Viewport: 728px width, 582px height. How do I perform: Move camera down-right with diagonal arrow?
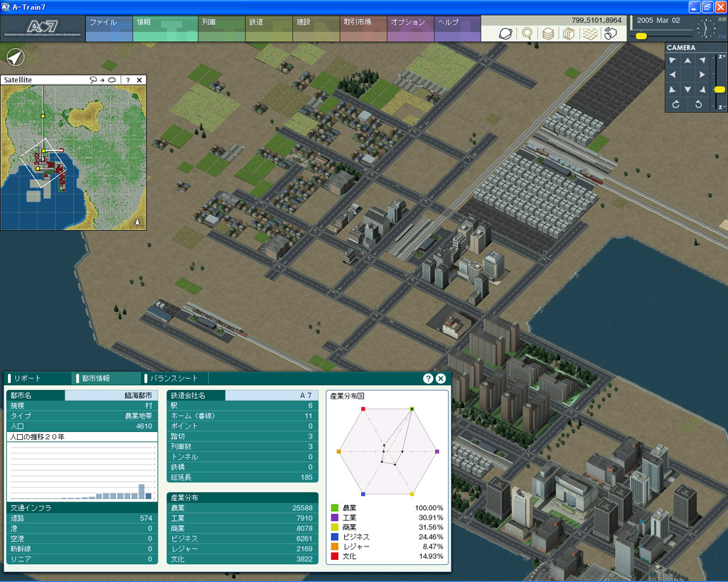coord(702,90)
